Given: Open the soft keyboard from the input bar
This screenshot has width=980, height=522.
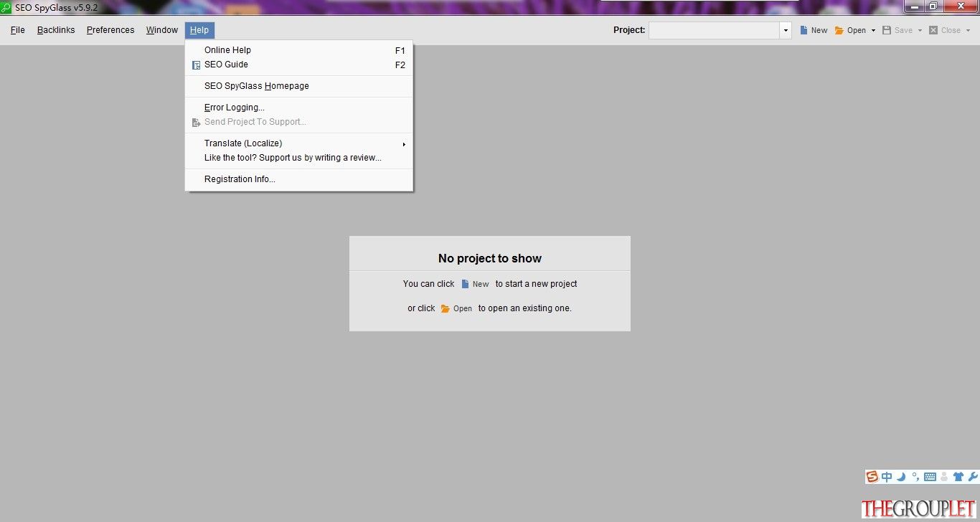Looking at the screenshot, I should pyautogui.click(x=930, y=477).
